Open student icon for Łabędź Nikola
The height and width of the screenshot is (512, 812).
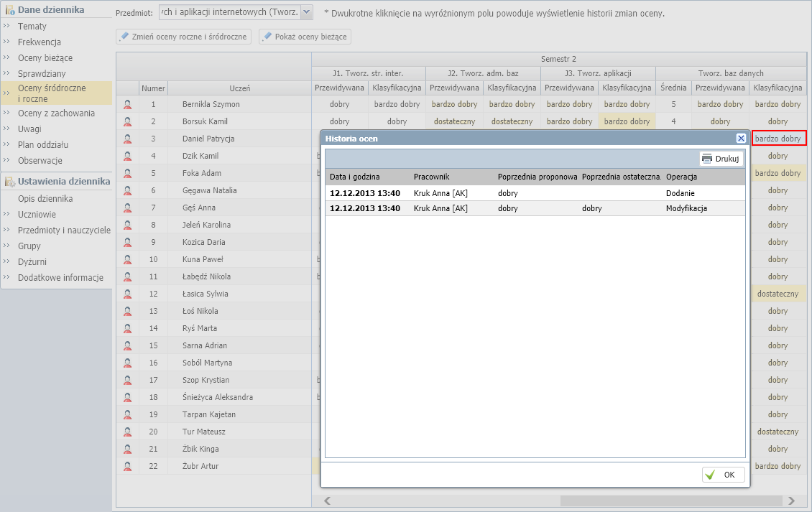(127, 276)
